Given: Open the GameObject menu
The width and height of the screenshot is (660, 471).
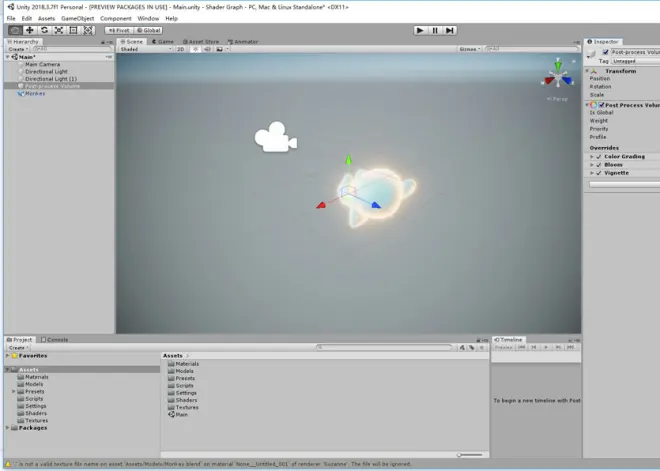Looking at the screenshot, I should 77,19.
